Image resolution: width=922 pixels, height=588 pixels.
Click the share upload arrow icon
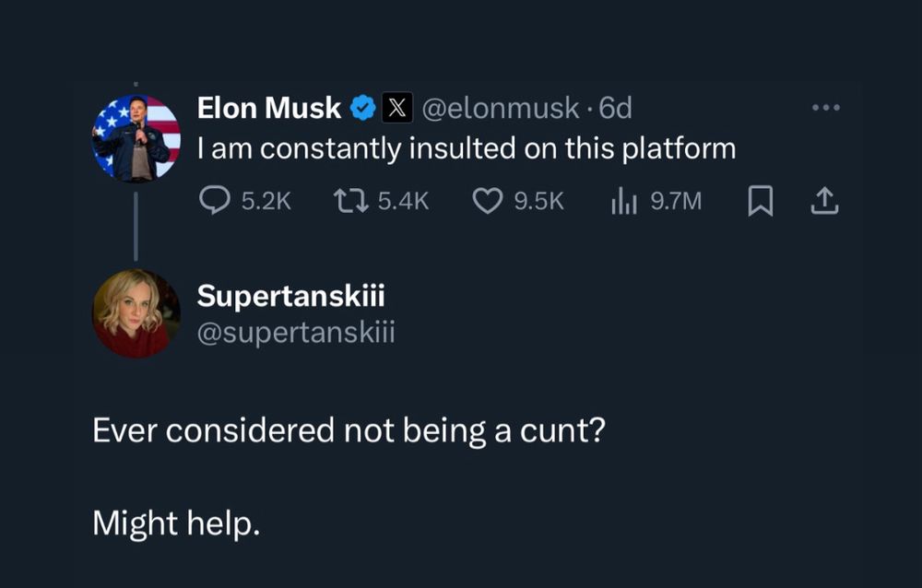coord(824,201)
